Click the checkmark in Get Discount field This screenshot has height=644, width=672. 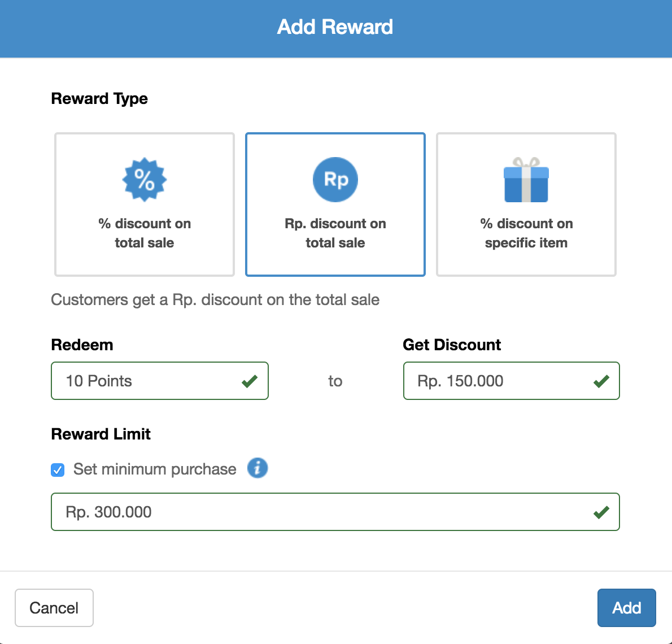(600, 381)
